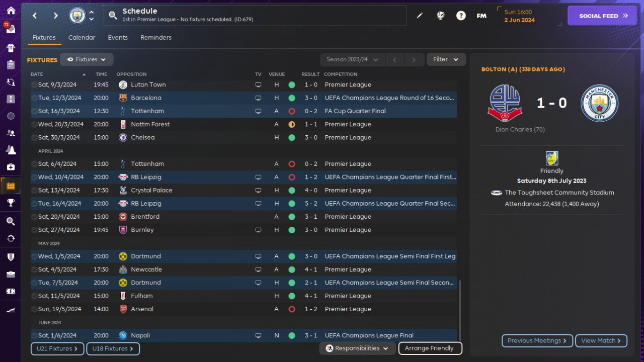Click the Barcelona club badge
Image resolution: width=644 pixels, height=362 pixels.
[123, 98]
